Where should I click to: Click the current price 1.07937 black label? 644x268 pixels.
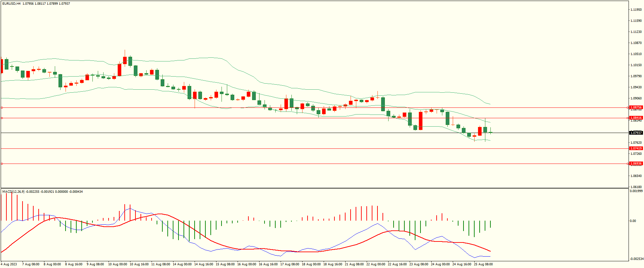(x=636, y=133)
